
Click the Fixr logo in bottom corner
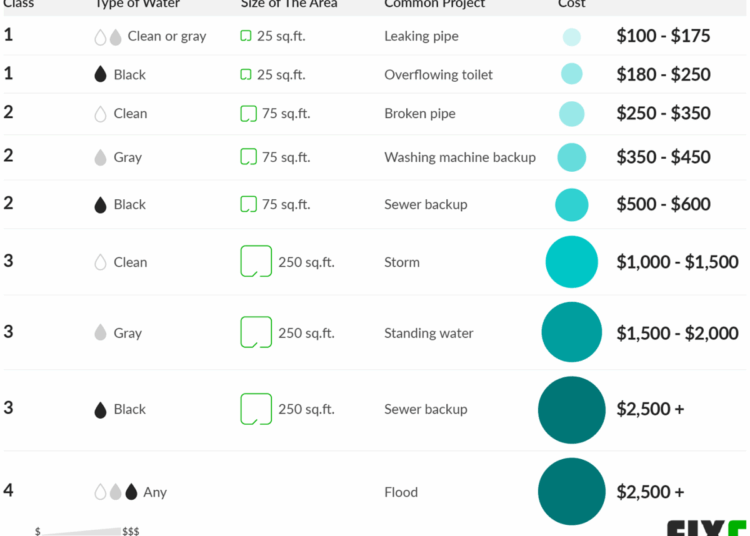click(x=706, y=528)
